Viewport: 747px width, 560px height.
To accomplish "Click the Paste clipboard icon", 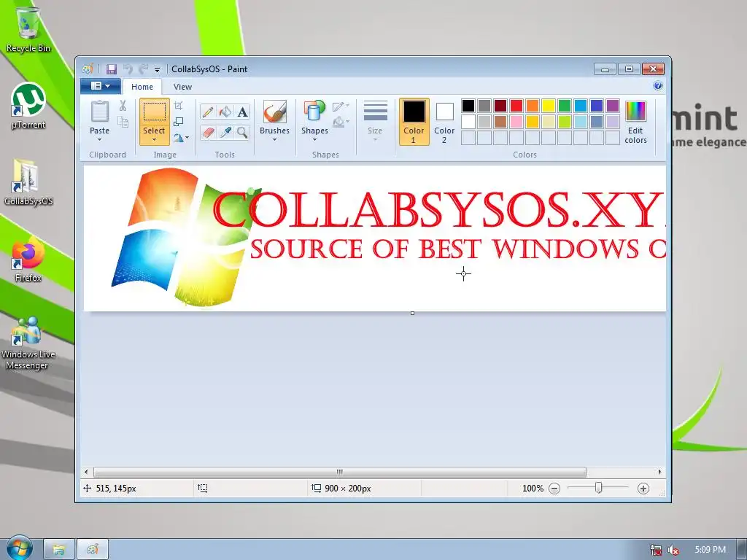I will click(99, 112).
